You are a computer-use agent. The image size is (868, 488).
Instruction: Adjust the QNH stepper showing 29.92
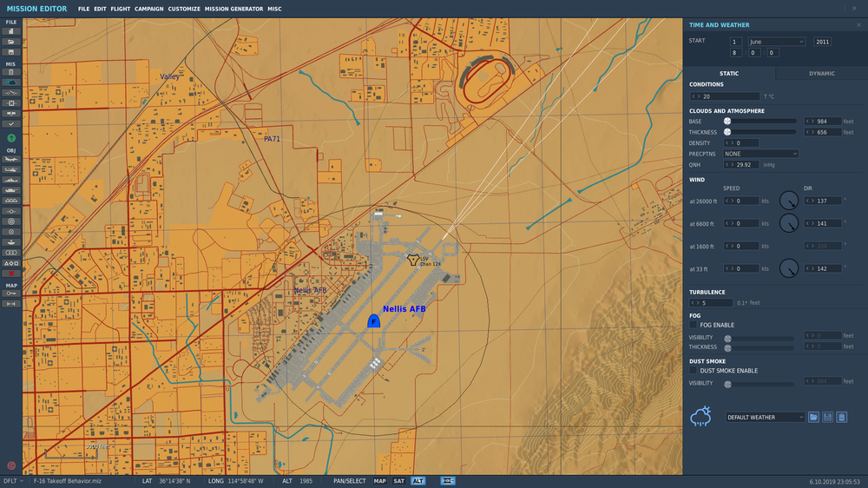tap(741, 164)
